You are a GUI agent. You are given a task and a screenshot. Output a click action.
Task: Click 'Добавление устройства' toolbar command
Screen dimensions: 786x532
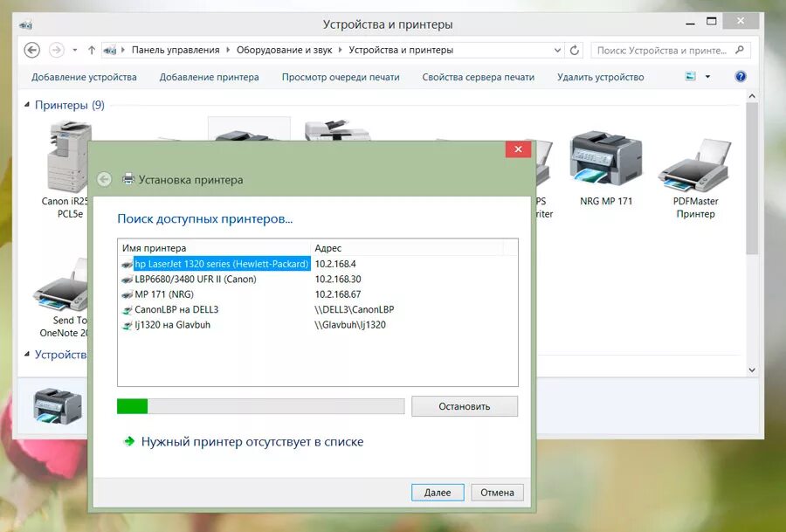point(84,77)
